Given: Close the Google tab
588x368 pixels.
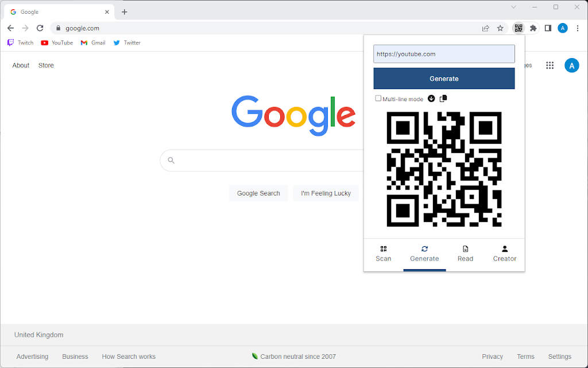Looking at the screenshot, I should click(107, 12).
